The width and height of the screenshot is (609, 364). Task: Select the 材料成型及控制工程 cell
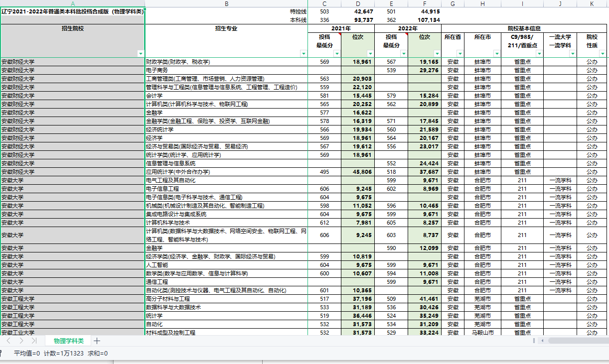(x=226, y=332)
